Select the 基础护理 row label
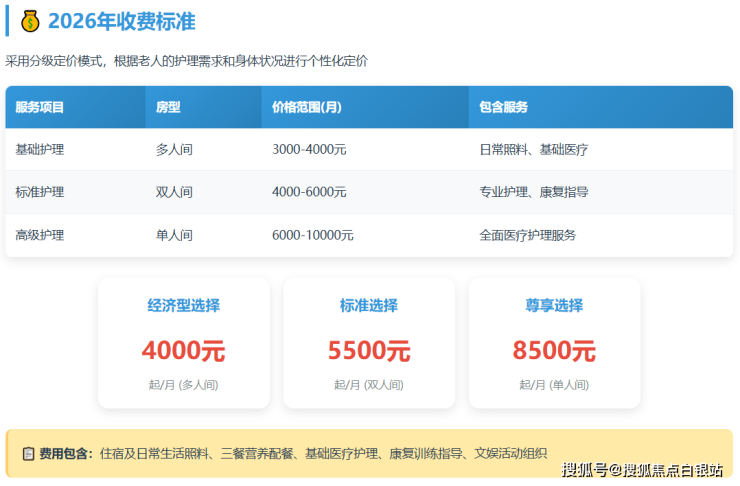Screen dimensions: 740x486 40,150
